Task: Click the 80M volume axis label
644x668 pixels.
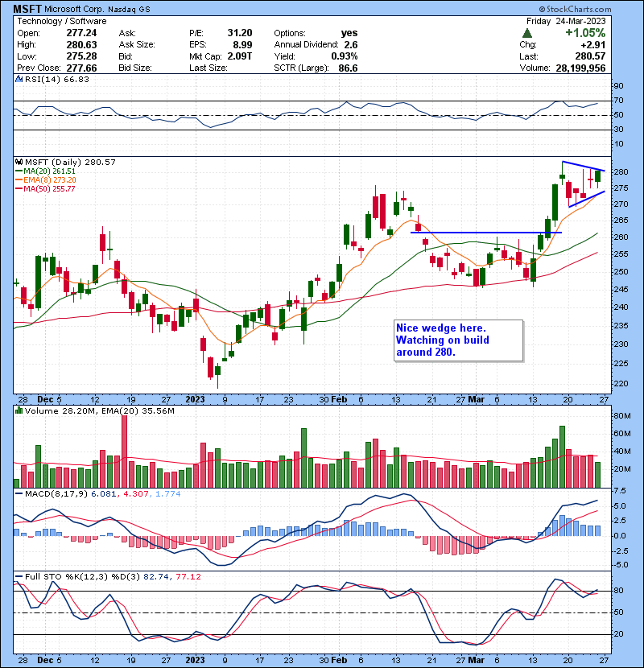Action: pyautogui.click(x=621, y=416)
